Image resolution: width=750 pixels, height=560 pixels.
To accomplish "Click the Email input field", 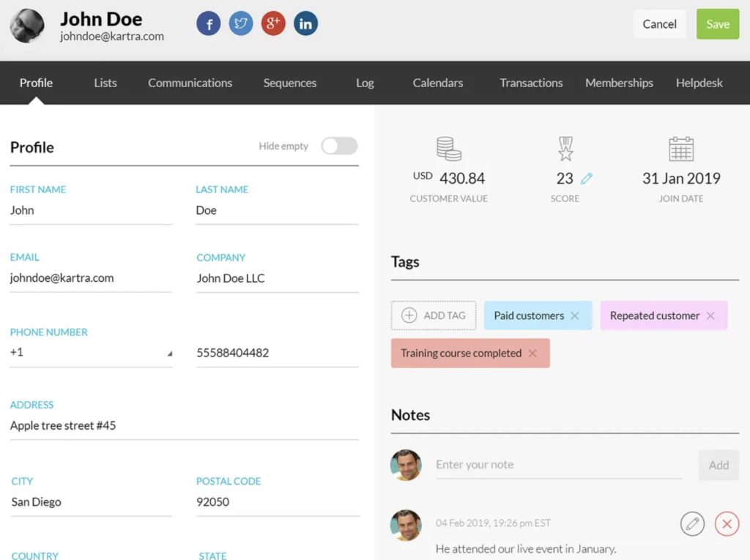I will coord(91,278).
